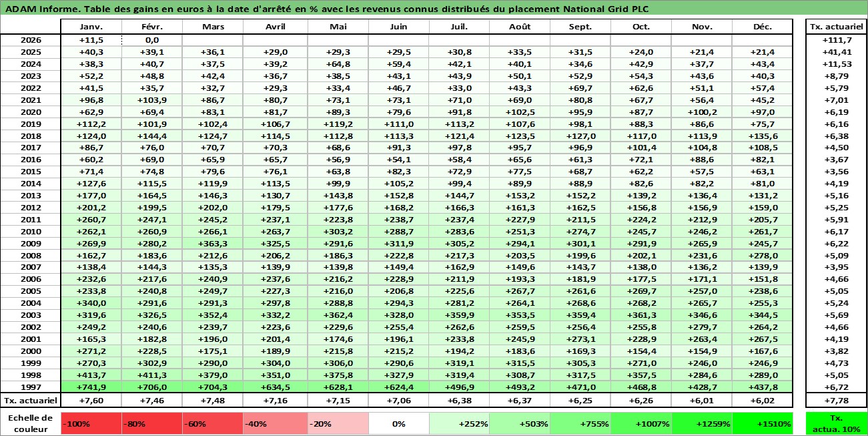Viewport: 868px width, 436px height.
Task: Select the +69,7 cell for Sept. 2022
Action: [580, 88]
